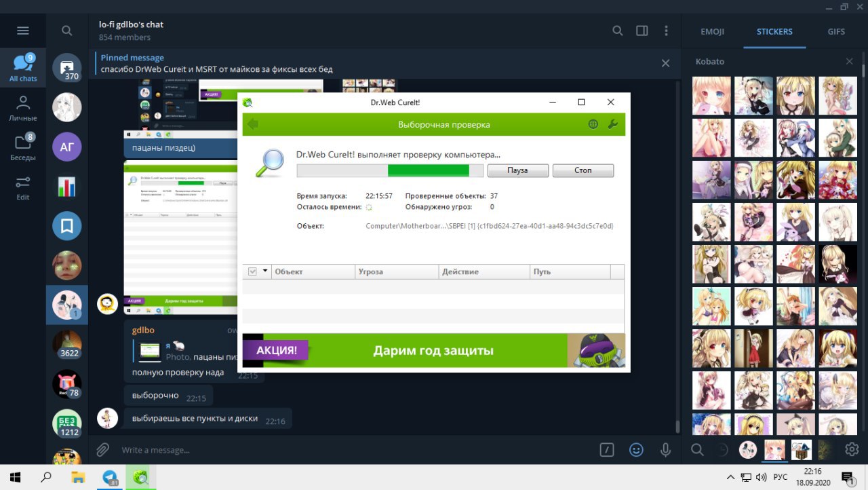Click Стоп button in Dr.Web CureIt

[583, 170]
